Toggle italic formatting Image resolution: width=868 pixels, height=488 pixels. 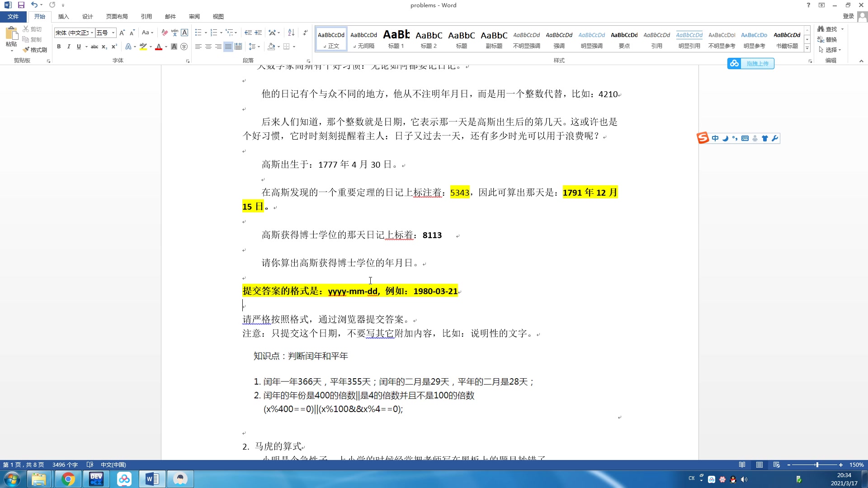click(69, 47)
